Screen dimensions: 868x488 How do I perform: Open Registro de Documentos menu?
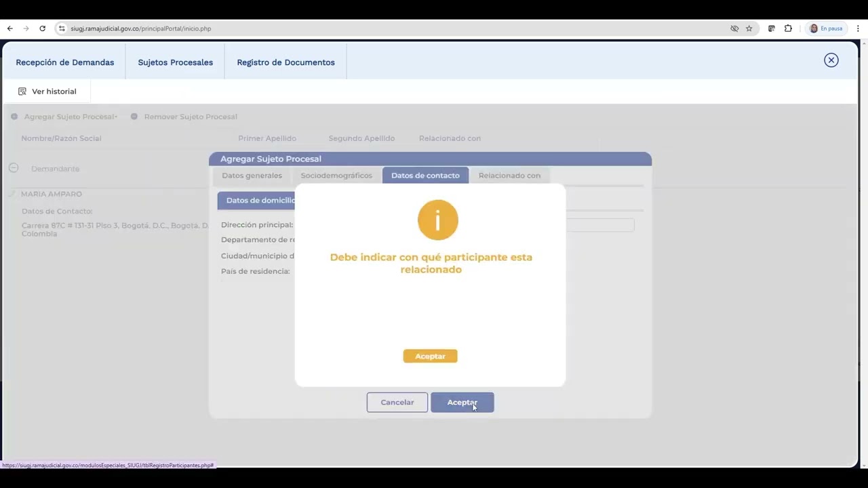coord(285,62)
